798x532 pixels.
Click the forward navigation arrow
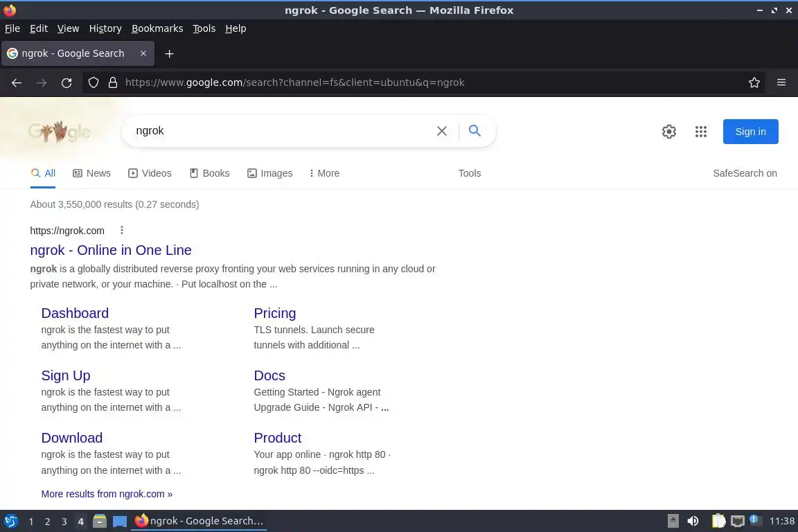click(x=42, y=82)
